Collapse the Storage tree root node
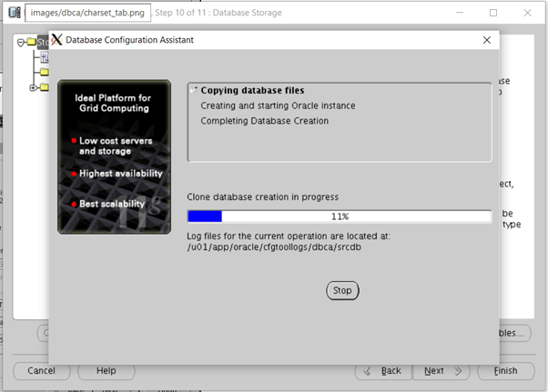The width and height of the screenshot is (548, 392). (x=20, y=42)
